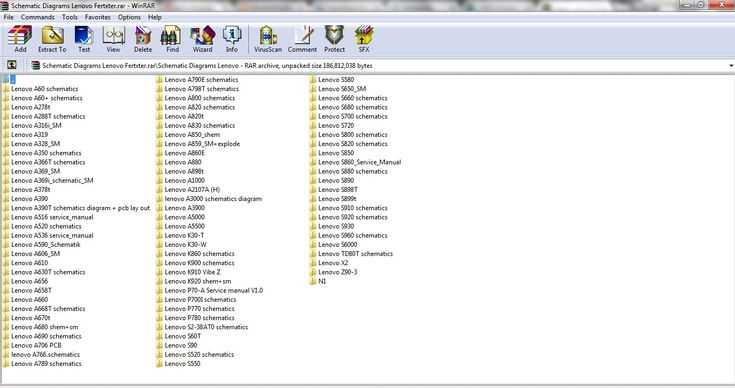Select 'Lenovo A390T schematics diagram + pcb lay out'
Viewport: 735px width, 388px height.
[x=76, y=208]
